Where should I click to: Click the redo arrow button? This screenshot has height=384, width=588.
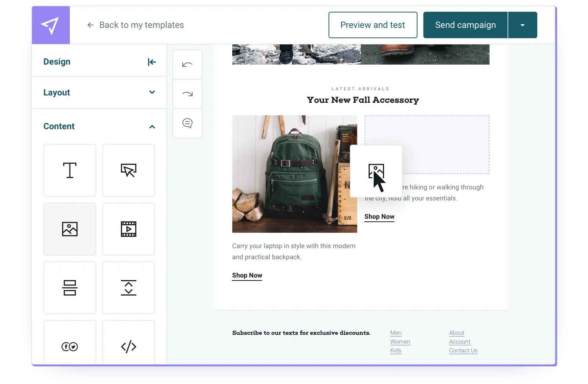[187, 94]
